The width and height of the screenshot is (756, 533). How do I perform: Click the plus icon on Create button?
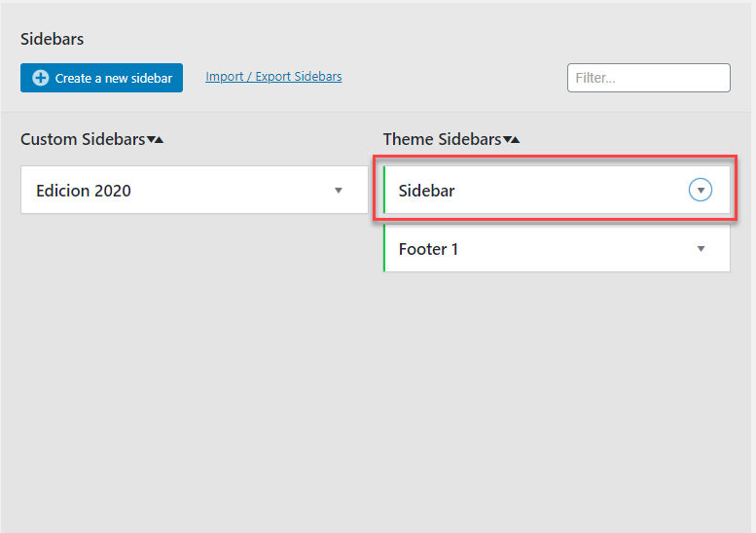pyautogui.click(x=41, y=78)
